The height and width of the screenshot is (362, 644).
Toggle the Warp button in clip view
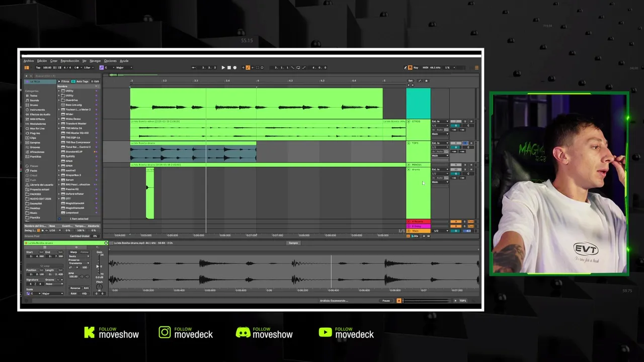click(x=73, y=252)
